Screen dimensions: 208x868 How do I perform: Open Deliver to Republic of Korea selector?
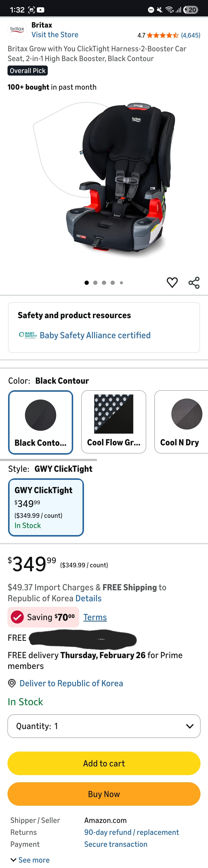click(x=71, y=683)
